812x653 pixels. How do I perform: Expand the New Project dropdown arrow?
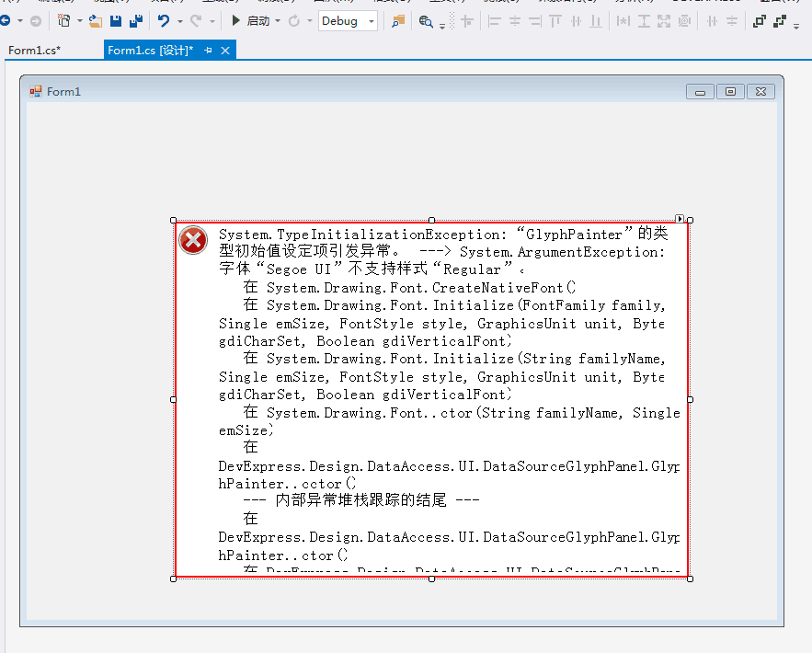coord(80,21)
